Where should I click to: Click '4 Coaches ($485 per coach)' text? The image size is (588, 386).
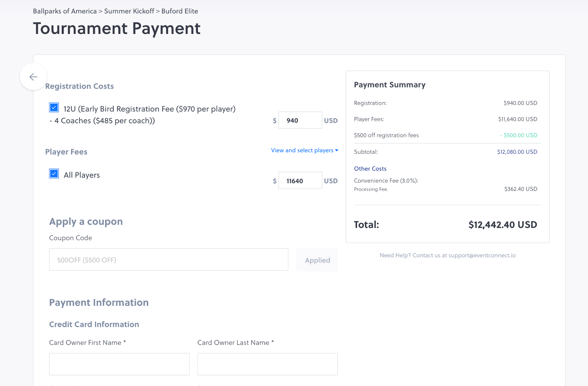105,121
